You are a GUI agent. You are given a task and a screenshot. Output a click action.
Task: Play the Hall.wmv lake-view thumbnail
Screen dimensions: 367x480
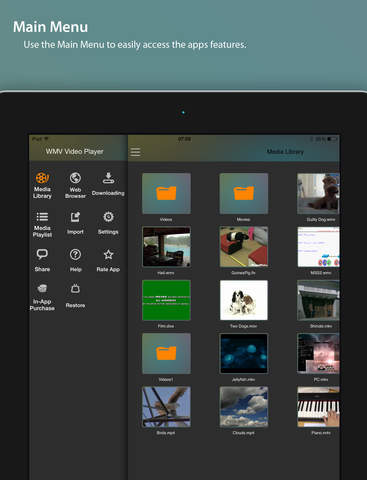(x=166, y=247)
